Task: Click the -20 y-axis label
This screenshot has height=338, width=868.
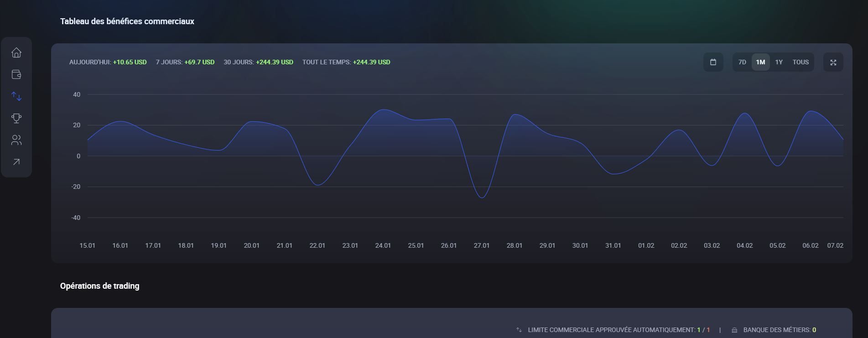Action: click(76, 187)
